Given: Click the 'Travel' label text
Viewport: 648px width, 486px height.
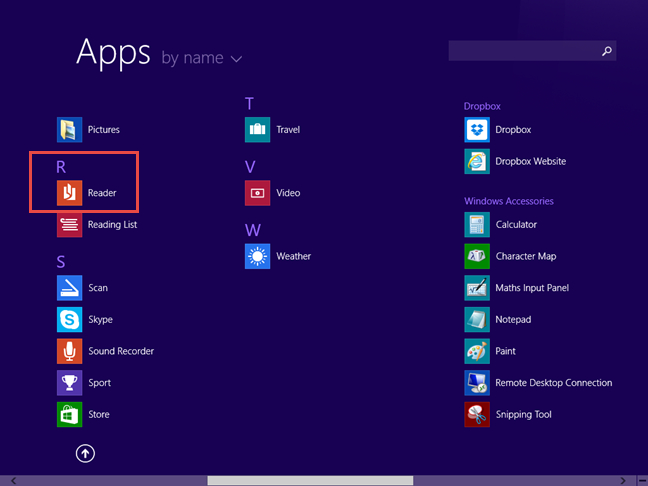Looking at the screenshot, I should (288, 130).
